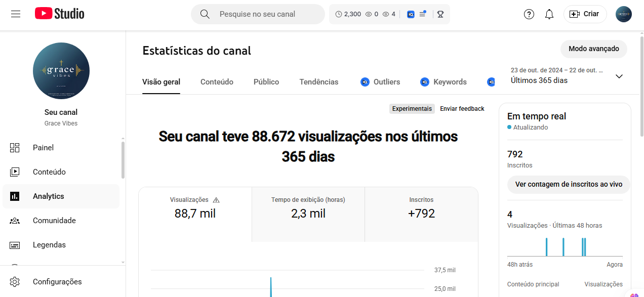Click the YouTube Studio logo
Screen dimensions: 644x297
[60, 14]
